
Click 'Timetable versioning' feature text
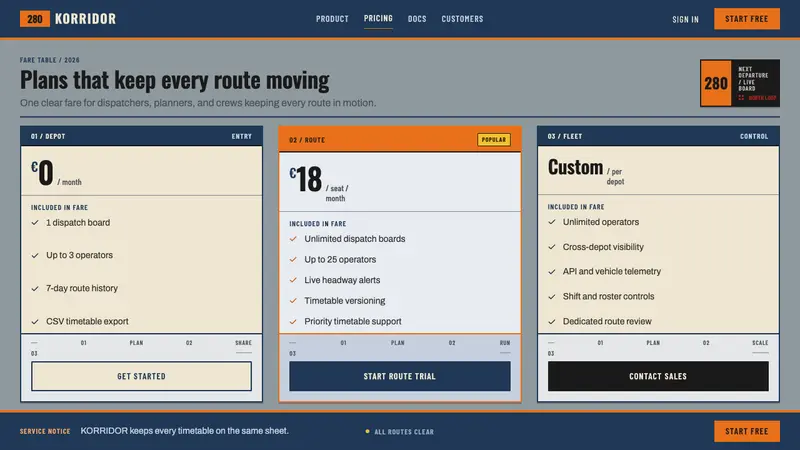[x=344, y=301]
